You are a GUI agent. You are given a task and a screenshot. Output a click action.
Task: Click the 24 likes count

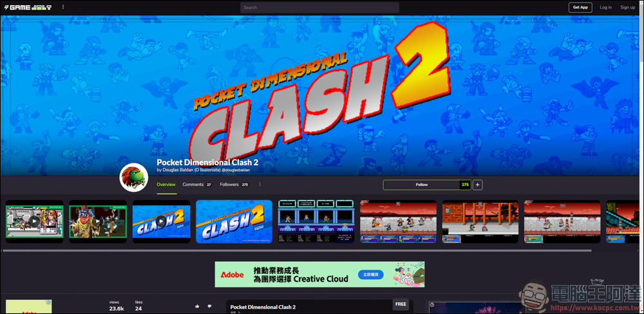(x=138, y=309)
